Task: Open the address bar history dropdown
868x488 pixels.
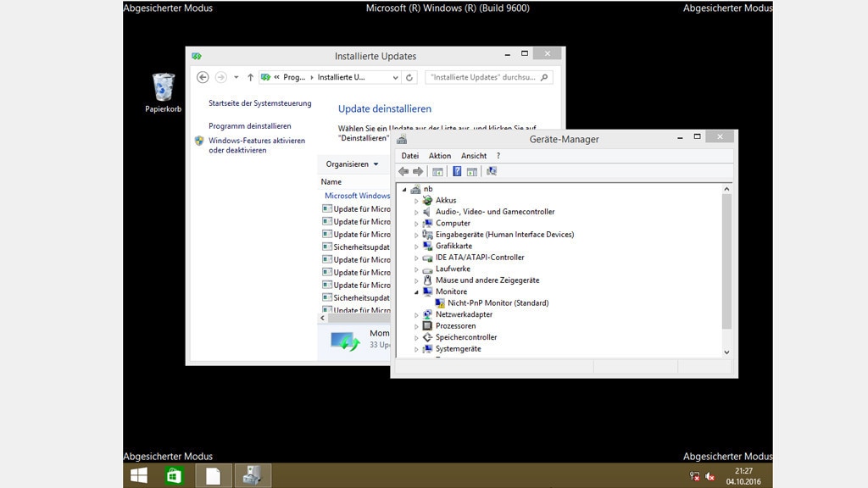Action: tap(395, 77)
